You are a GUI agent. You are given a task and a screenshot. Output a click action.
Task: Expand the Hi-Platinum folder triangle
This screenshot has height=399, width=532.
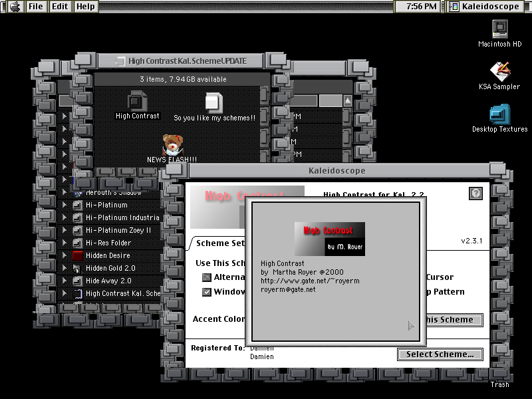[x=65, y=205]
